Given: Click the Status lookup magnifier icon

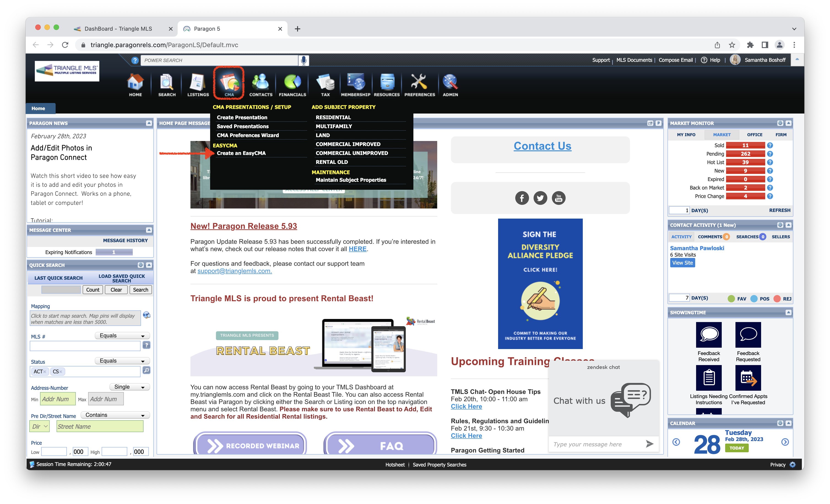Looking at the screenshot, I should [146, 370].
